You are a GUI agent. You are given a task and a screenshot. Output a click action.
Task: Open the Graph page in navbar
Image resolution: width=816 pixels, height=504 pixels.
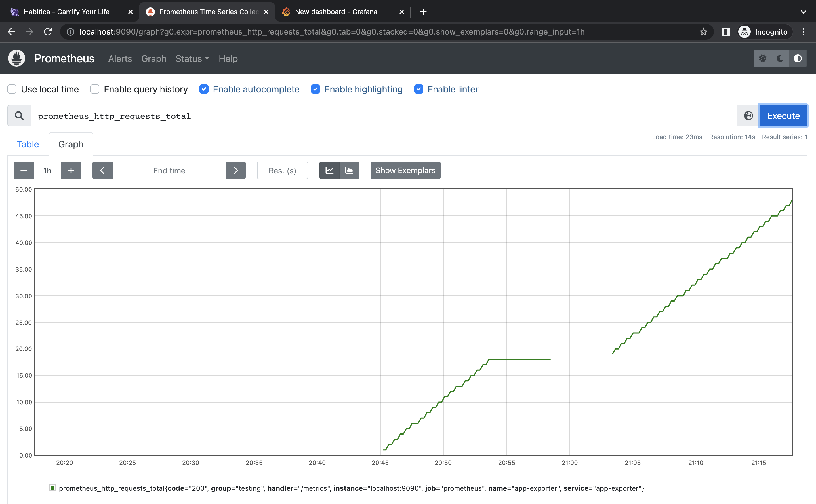[x=154, y=59]
